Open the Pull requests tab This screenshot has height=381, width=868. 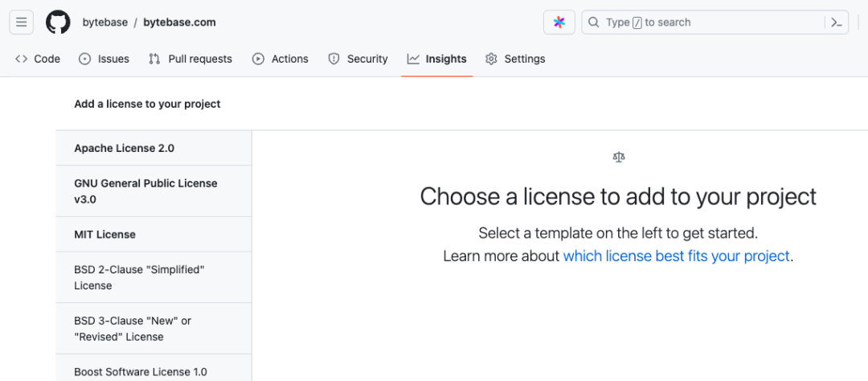(190, 59)
